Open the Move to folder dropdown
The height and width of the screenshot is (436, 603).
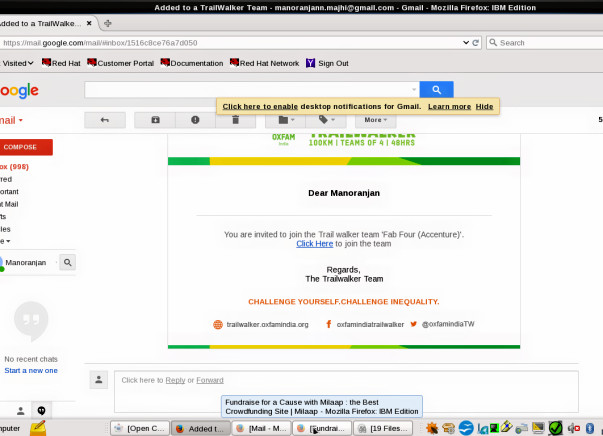tap(286, 120)
